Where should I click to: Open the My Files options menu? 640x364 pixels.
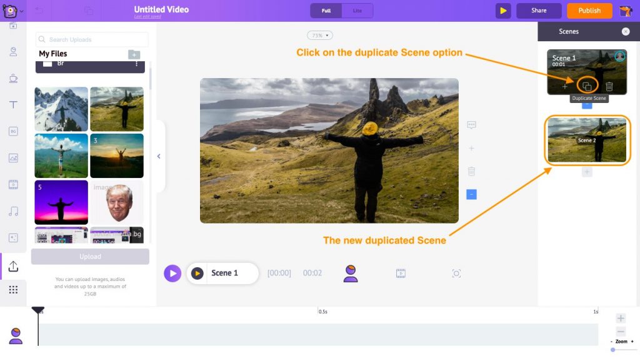134,54
